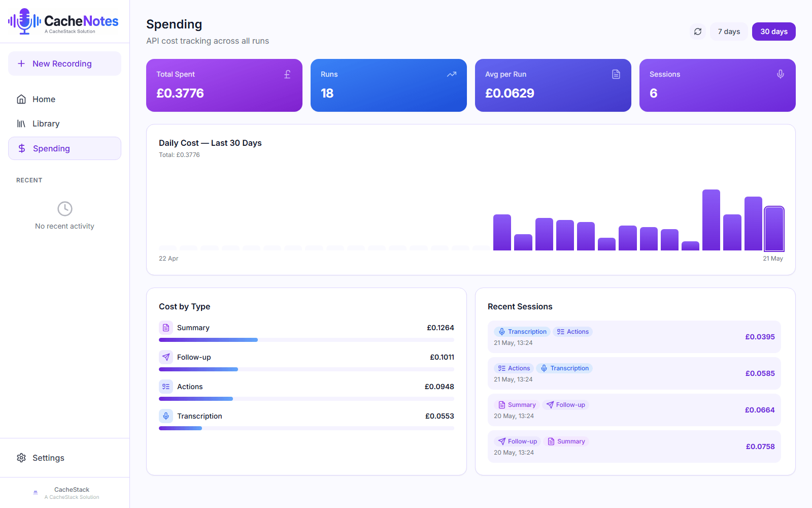Click the Follow-up paper plane icon in Cost by Type
This screenshot has width=812, height=508.
(x=166, y=357)
